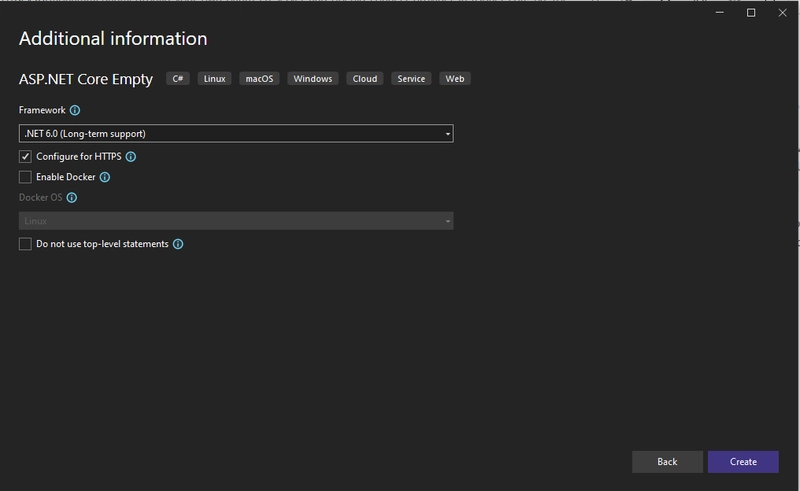Maximize the dialog window

click(x=751, y=13)
